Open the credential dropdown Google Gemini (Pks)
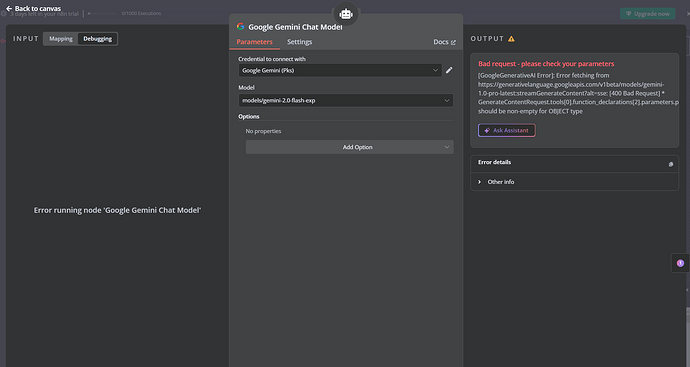The width and height of the screenshot is (690, 367). coord(340,70)
